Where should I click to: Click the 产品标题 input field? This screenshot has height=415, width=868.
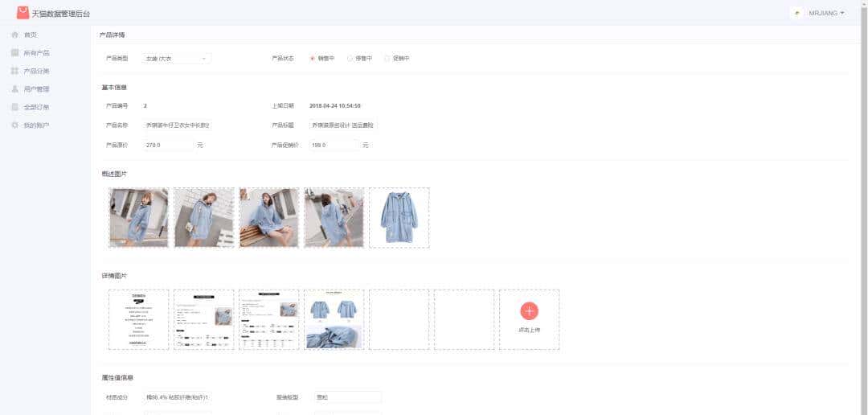(x=342, y=125)
